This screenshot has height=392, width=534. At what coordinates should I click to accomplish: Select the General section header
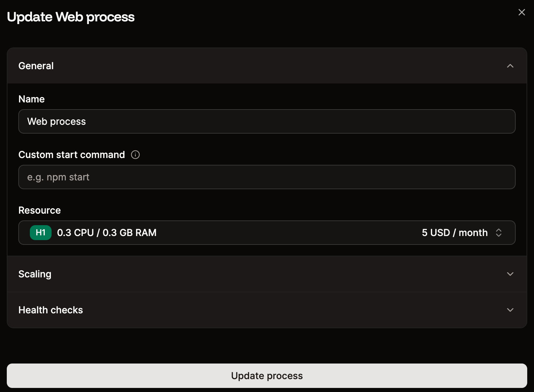[36, 66]
